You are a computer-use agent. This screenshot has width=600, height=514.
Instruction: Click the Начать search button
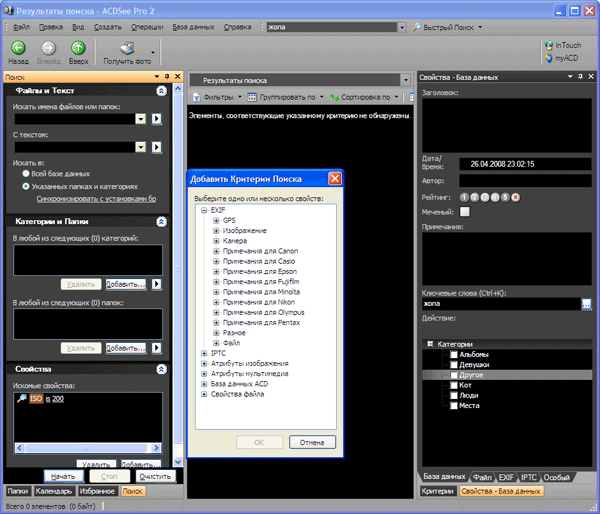coord(63,476)
